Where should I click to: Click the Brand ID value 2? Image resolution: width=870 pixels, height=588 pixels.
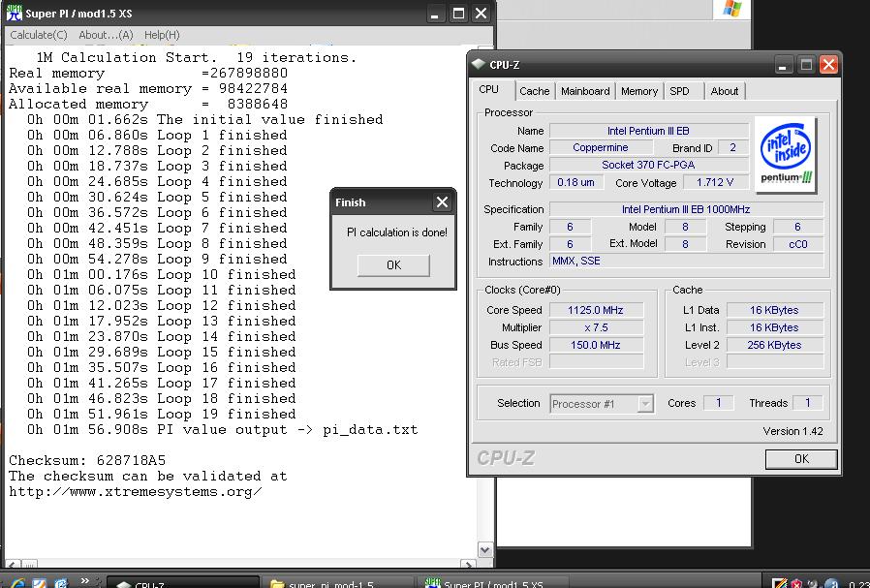(x=733, y=147)
